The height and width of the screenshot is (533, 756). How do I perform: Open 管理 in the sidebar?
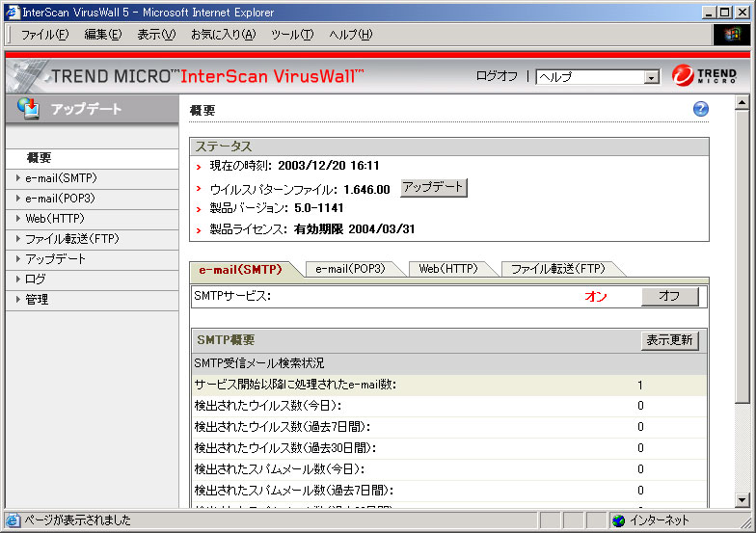point(37,299)
